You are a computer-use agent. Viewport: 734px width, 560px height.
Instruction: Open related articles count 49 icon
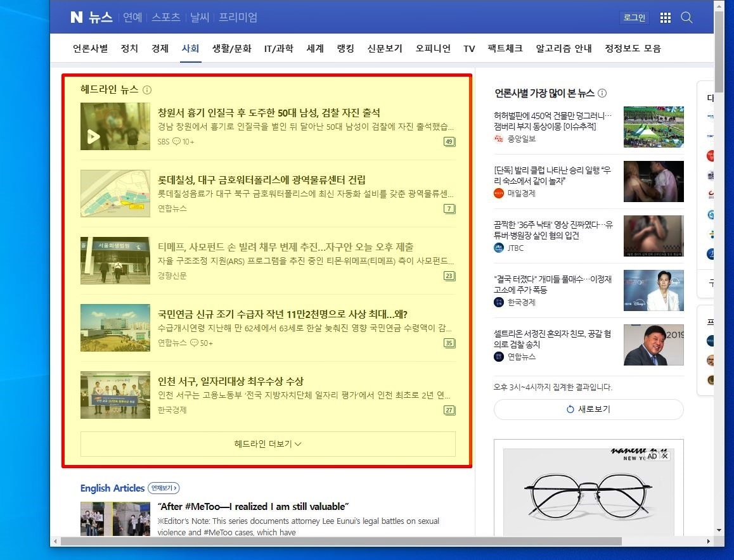coord(449,142)
